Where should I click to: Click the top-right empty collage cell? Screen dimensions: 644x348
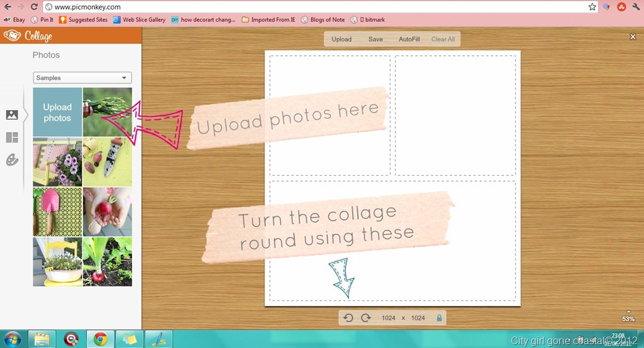455,116
